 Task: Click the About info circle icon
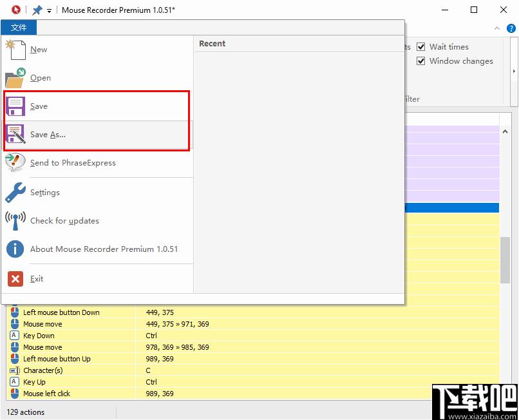15,249
